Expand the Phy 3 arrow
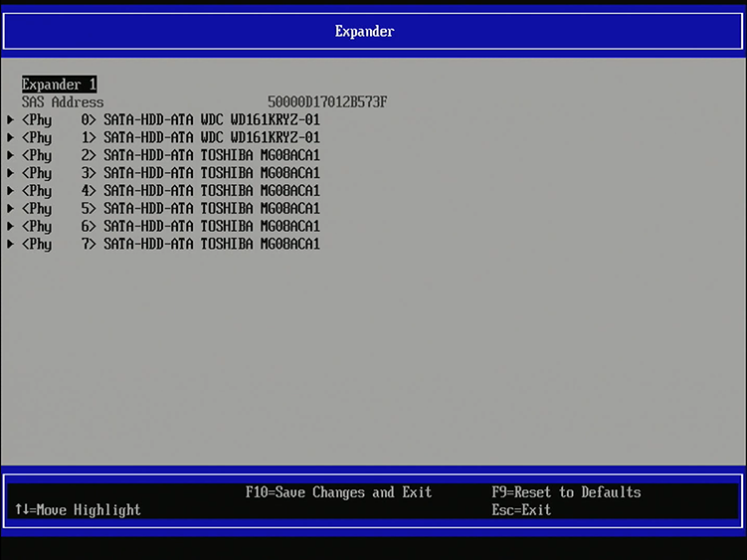747x560 pixels. (10, 173)
